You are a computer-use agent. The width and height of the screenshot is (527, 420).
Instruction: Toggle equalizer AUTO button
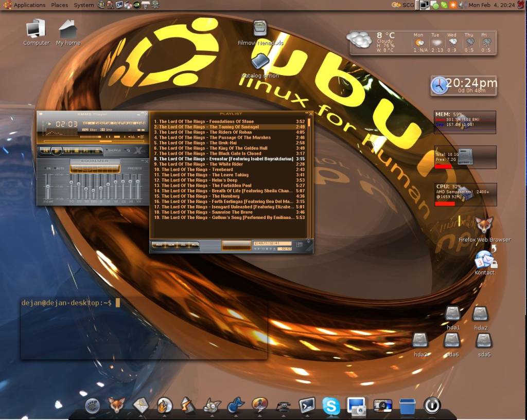coord(60,168)
